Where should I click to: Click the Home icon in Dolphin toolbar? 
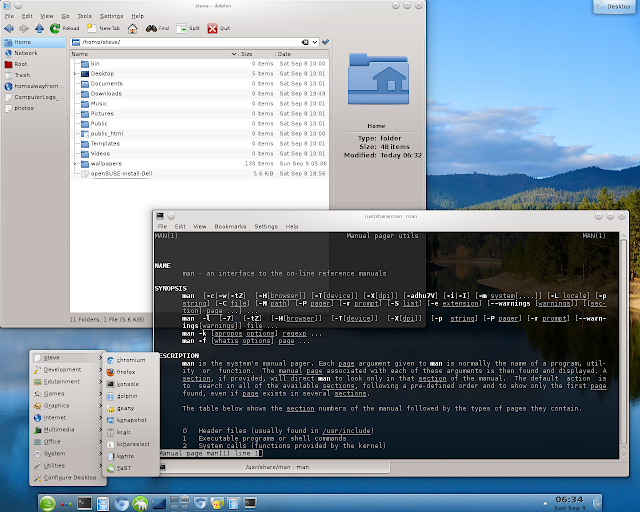[x=132, y=28]
